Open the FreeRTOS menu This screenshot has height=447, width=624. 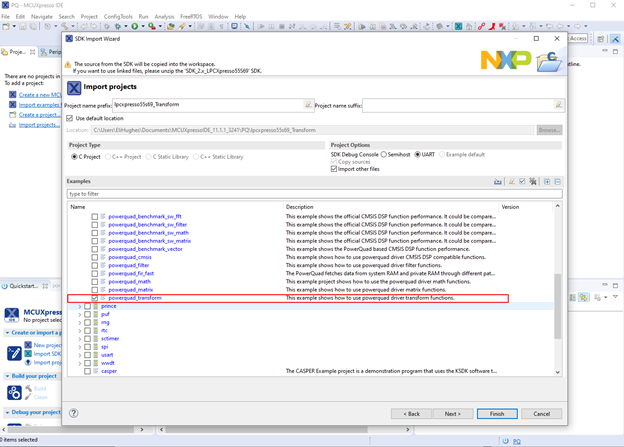pyautogui.click(x=191, y=17)
